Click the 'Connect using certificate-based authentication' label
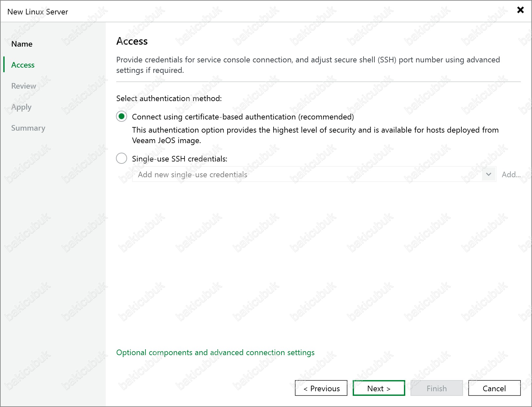The width and height of the screenshot is (532, 407). coord(243,117)
